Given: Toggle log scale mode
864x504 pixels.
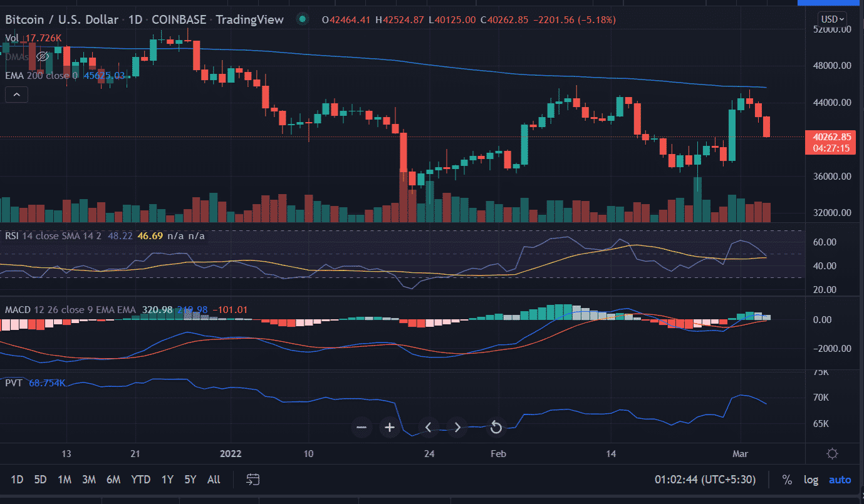Looking at the screenshot, I should coord(811,480).
